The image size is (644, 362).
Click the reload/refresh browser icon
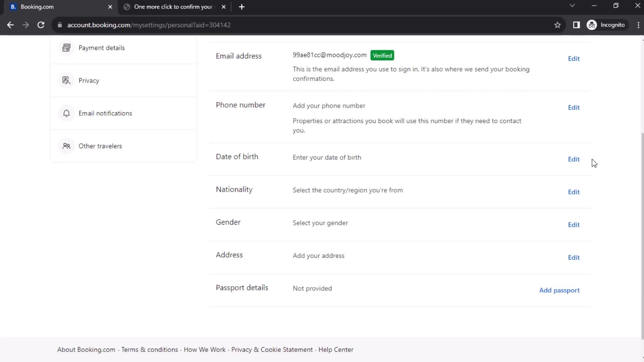(x=40, y=25)
